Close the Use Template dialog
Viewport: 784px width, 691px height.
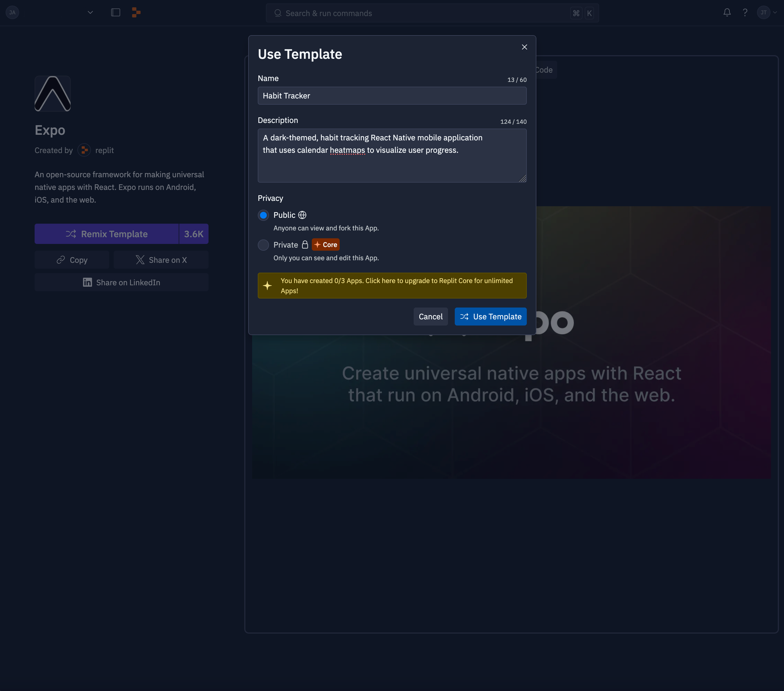coord(524,47)
